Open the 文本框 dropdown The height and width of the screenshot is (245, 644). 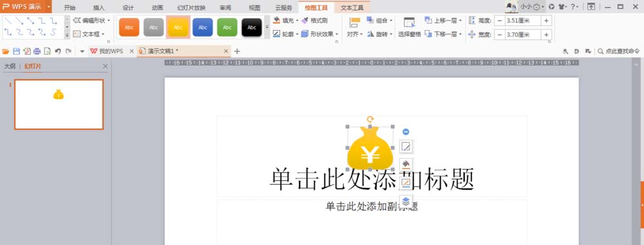point(88,34)
